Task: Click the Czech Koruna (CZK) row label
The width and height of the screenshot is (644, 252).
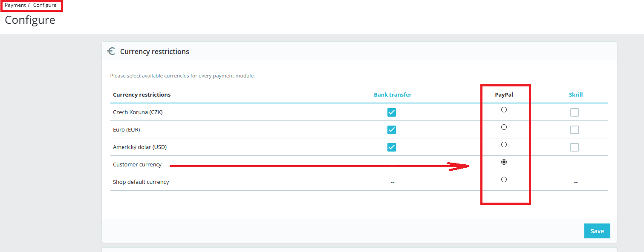Action: pyautogui.click(x=138, y=112)
